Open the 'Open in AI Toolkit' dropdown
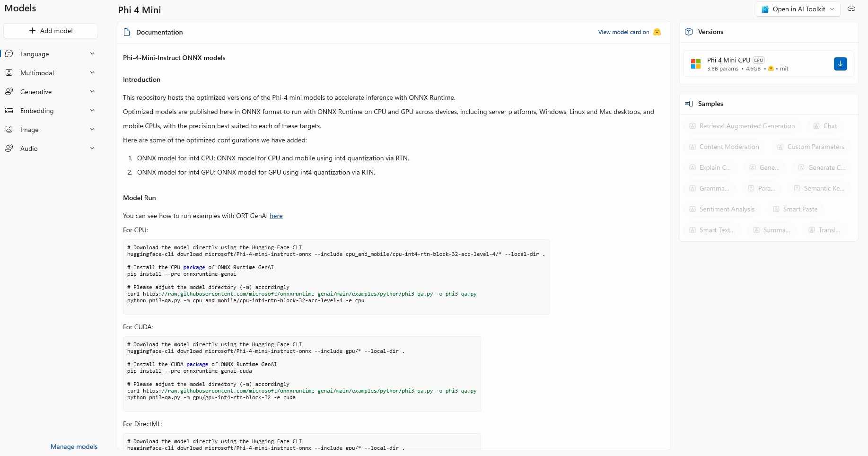This screenshot has width=868, height=456. pos(798,9)
